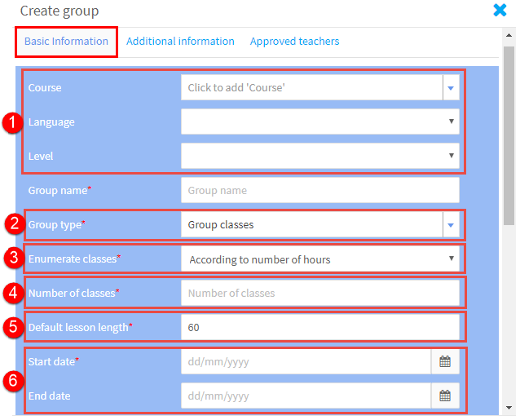This screenshot has width=520, height=420.
Task: Open the Language dropdown
Action: click(320, 122)
